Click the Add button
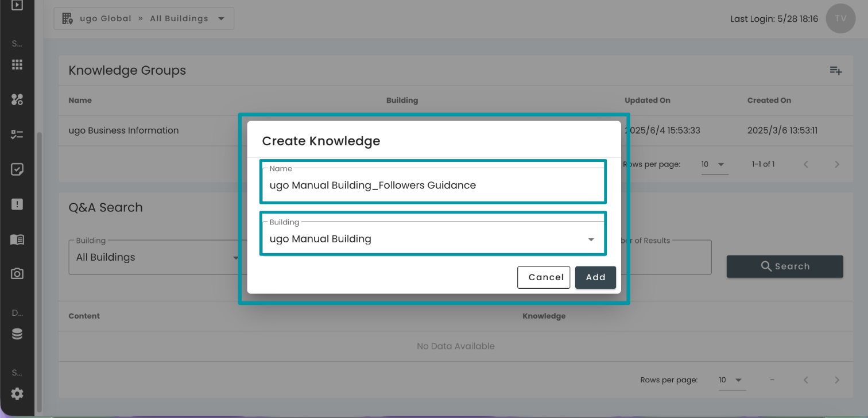The width and height of the screenshot is (868, 418). click(595, 277)
